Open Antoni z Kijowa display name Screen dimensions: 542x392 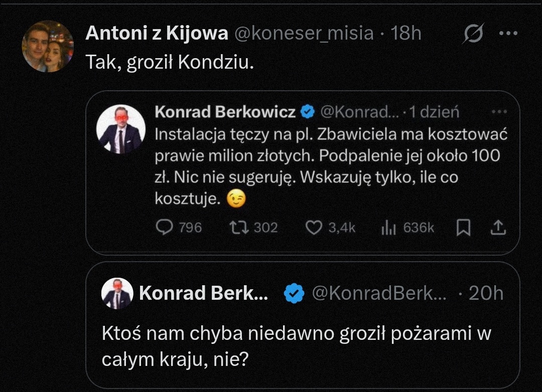pyautogui.click(x=157, y=34)
